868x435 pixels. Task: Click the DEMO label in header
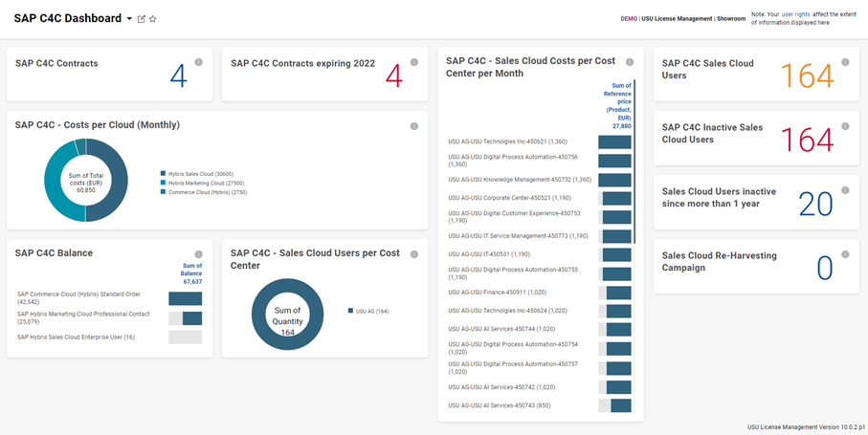click(x=629, y=19)
